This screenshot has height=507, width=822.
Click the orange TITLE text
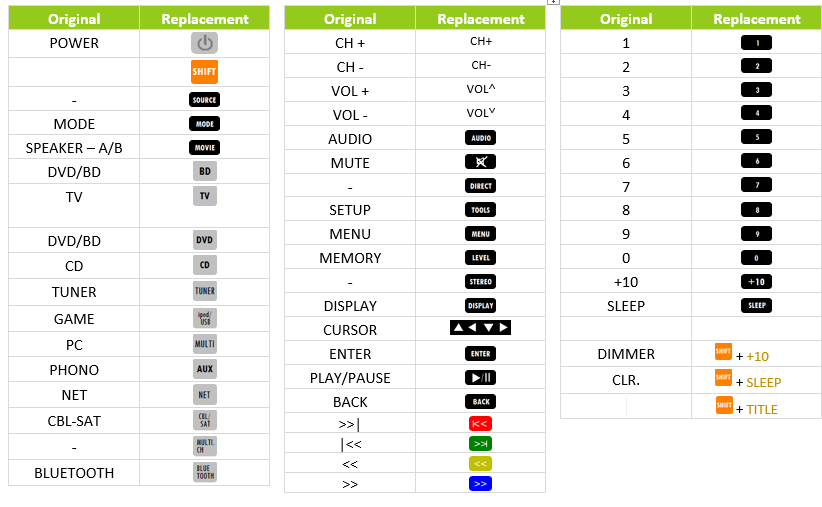762,409
